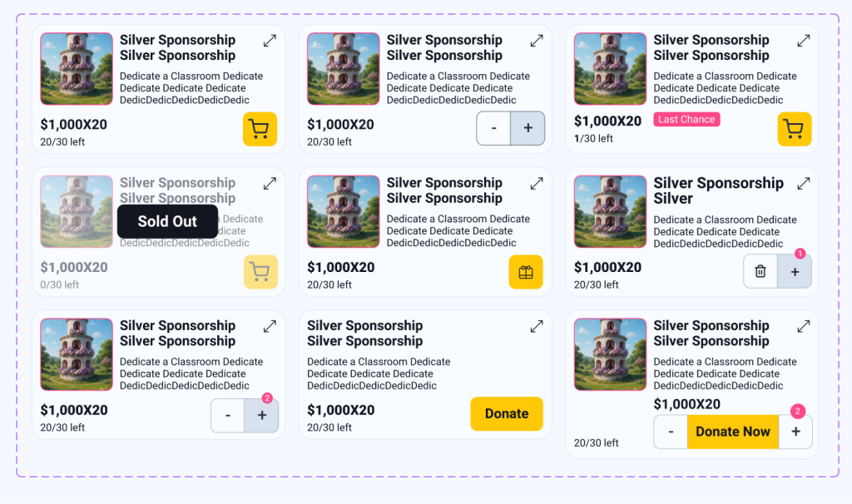Expand the Sold Out card with the arrows icon
This screenshot has width=852, height=504.
pyautogui.click(x=270, y=183)
